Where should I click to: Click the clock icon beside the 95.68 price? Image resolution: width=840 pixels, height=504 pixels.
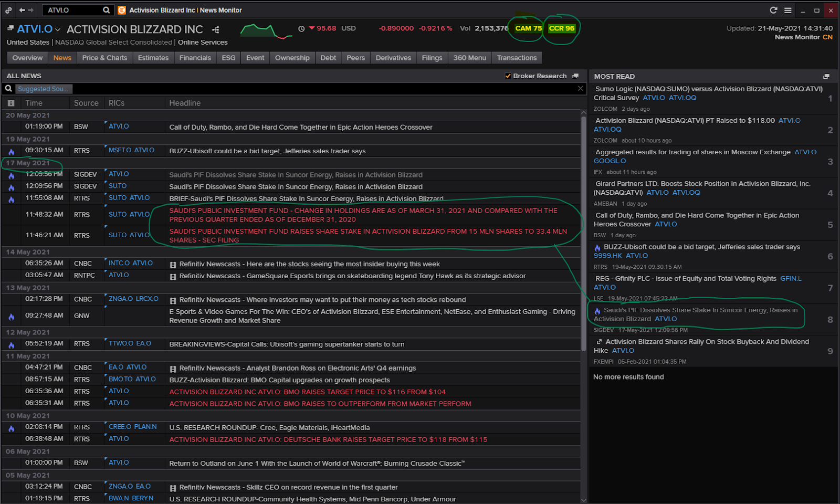(301, 29)
